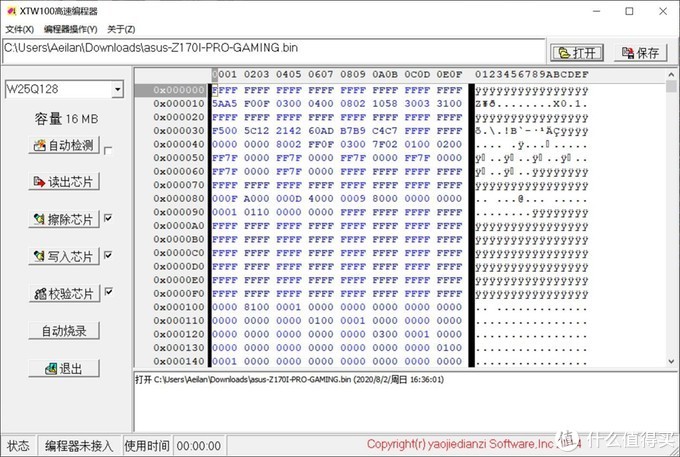Expand the W25Q128 chip dropdown
This screenshot has width=680, height=457.
coord(117,89)
